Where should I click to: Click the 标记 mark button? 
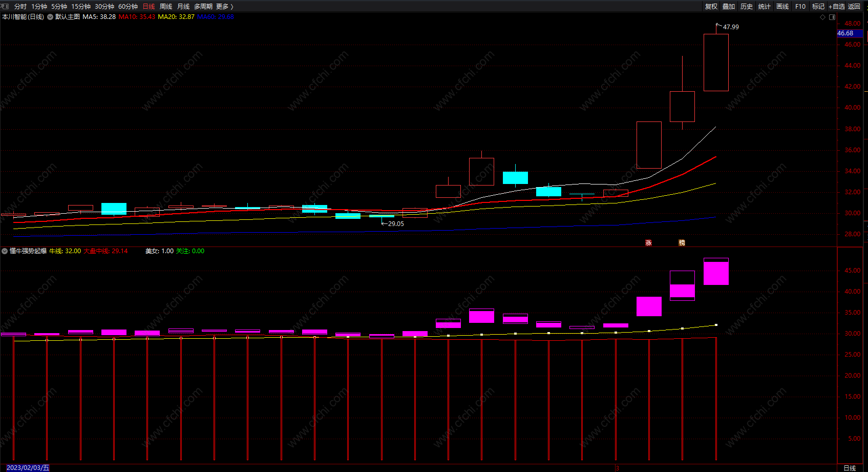click(818, 7)
